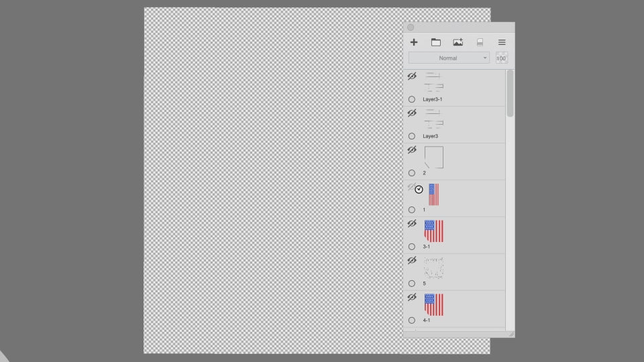Unhide layer 2 using eye icon
The image size is (644, 362).
[412, 150]
